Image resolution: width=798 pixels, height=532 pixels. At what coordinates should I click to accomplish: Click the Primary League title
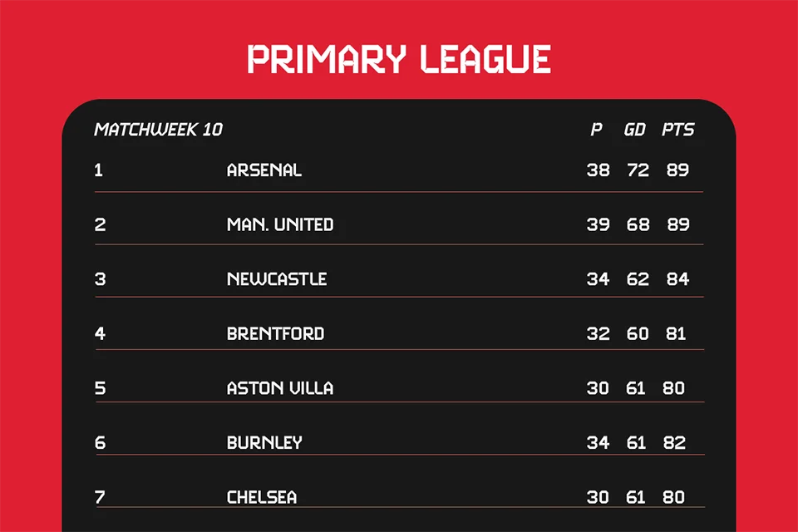[x=399, y=60]
